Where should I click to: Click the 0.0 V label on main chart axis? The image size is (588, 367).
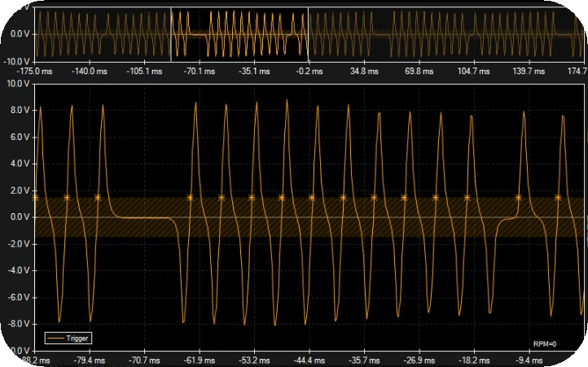pyautogui.click(x=19, y=217)
